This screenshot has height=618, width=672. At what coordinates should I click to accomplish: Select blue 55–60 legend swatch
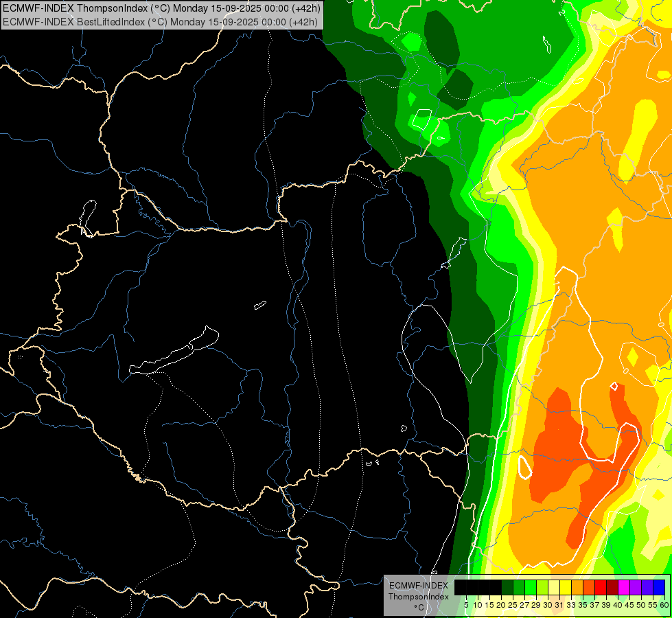coord(659,587)
